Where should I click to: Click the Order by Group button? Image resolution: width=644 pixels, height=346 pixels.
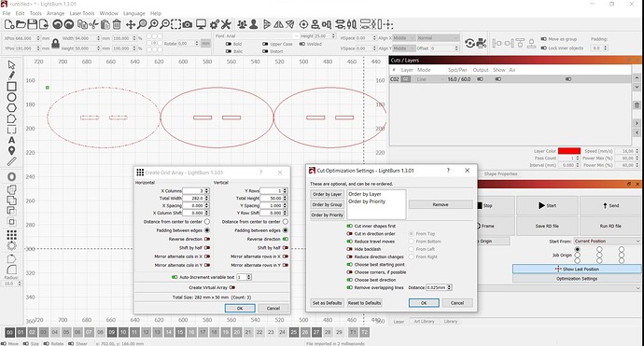click(327, 204)
